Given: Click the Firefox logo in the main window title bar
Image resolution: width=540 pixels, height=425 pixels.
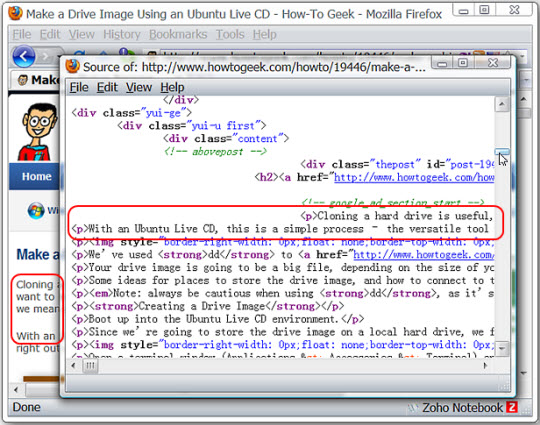Looking at the screenshot, I should click(x=15, y=13).
